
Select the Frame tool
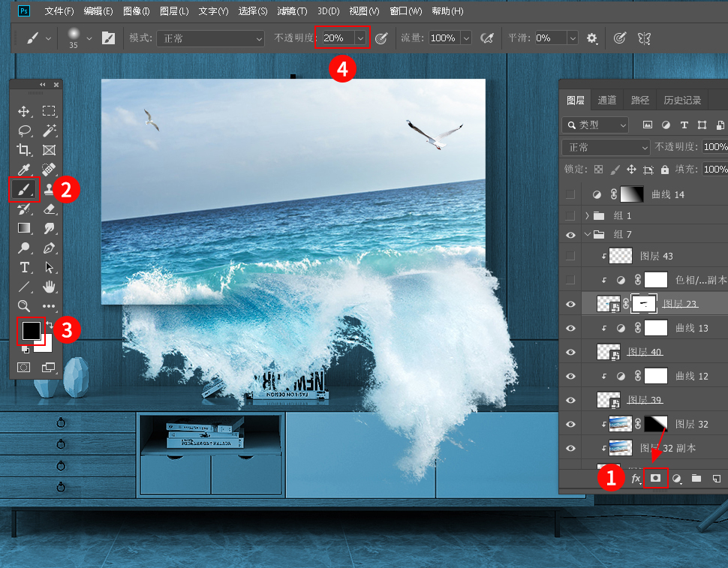[x=49, y=150]
